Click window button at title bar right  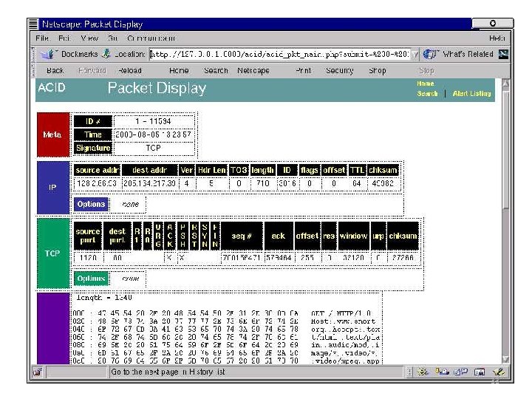tap(493, 23)
